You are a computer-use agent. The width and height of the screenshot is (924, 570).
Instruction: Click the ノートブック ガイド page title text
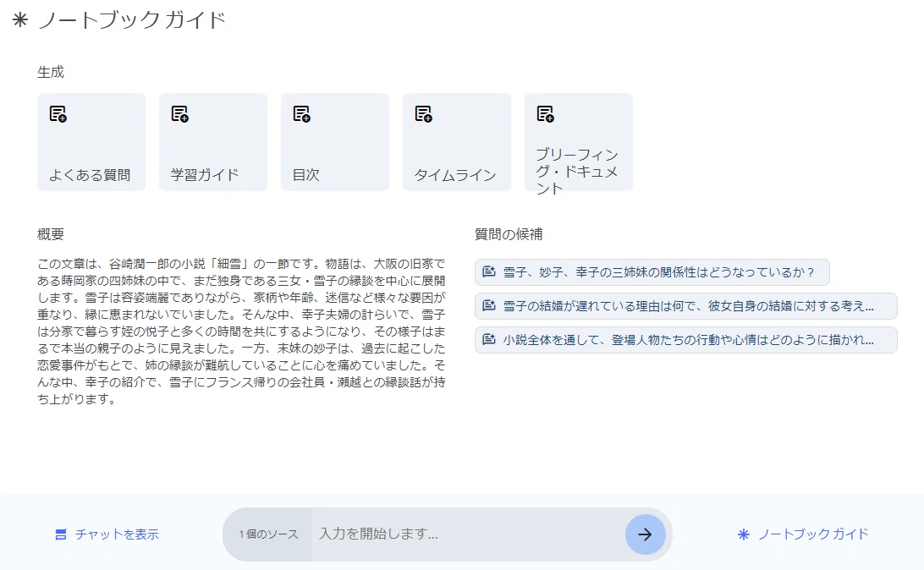132,20
